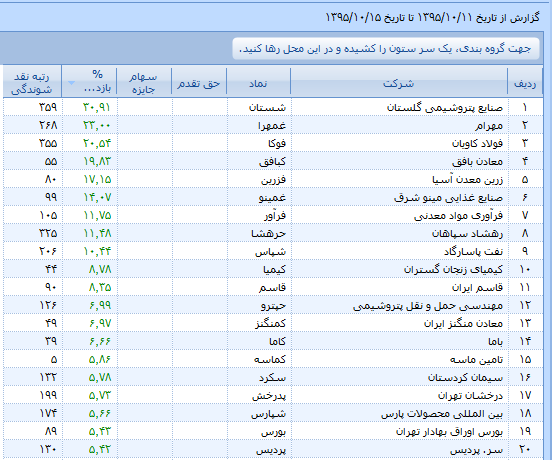Image resolution: width=552 pixels, height=460 pixels.
Task: Select company تامین ماسه
Action: (476, 360)
